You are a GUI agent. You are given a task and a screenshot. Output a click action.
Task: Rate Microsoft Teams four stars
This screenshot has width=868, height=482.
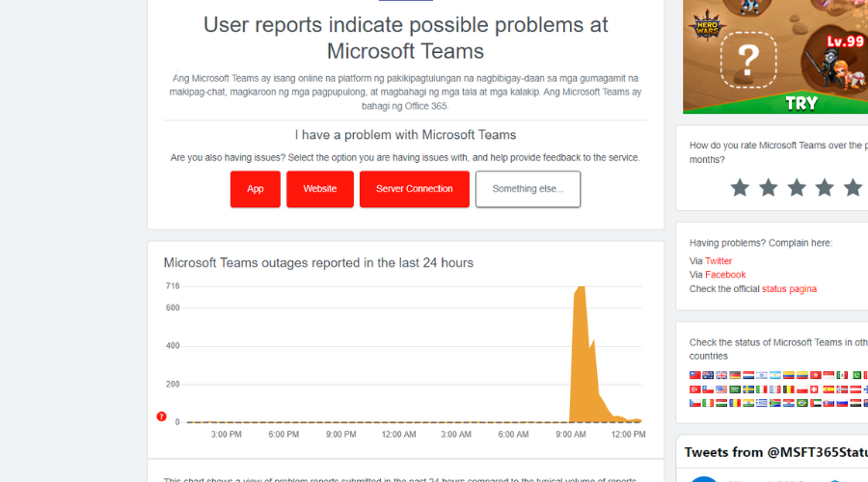[x=825, y=188]
